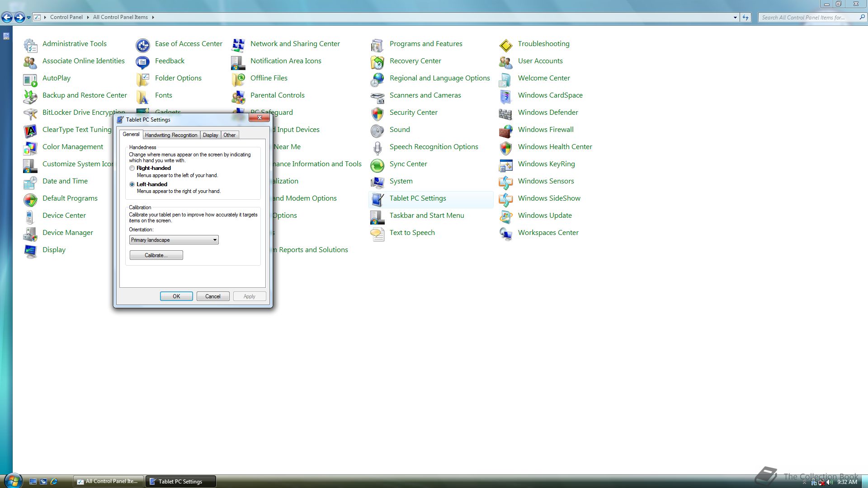Switch to the General tab
The height and width of the screenshot is (488, 868).
[131, 135]
